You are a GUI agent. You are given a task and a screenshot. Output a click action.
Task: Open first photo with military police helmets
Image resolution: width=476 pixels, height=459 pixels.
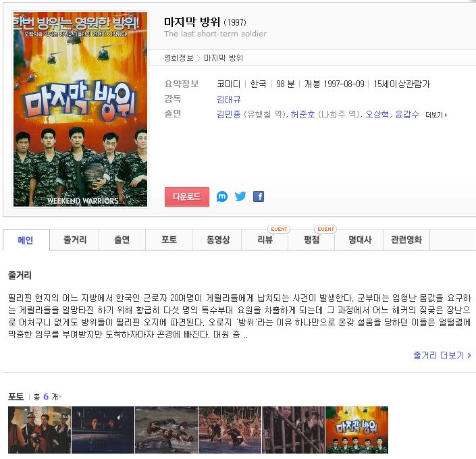(x=39, y=430)
